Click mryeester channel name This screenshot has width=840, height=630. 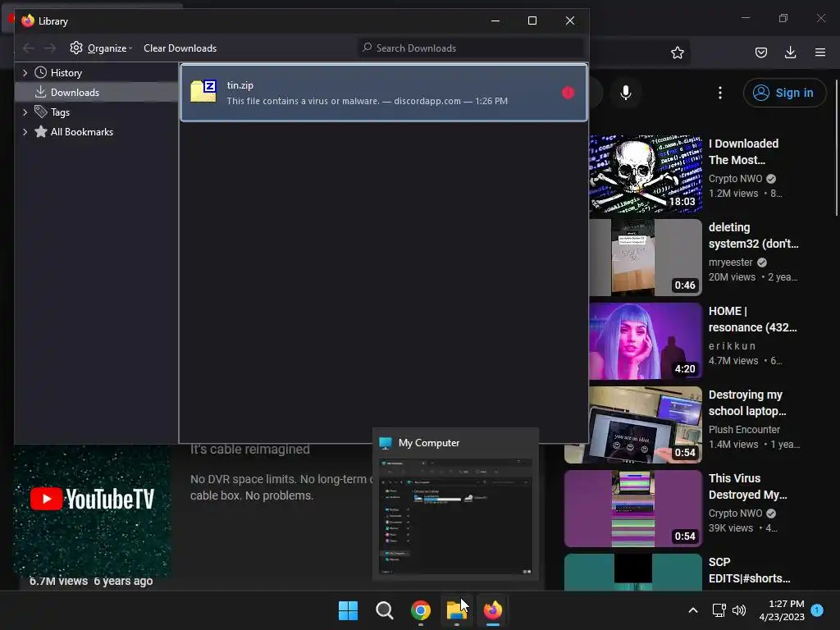pos(731,262)
